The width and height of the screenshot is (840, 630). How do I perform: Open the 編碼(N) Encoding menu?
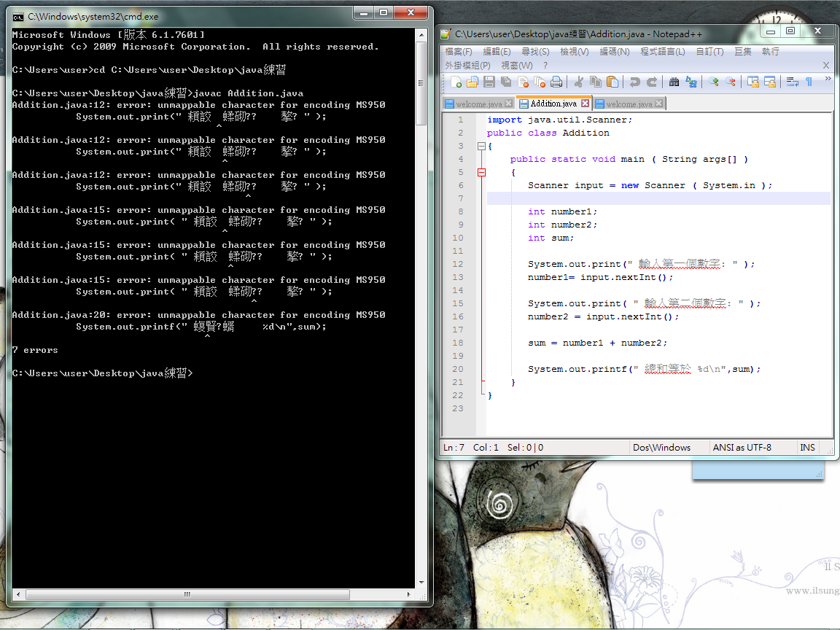pyautogui.click(x=615, y=52)
